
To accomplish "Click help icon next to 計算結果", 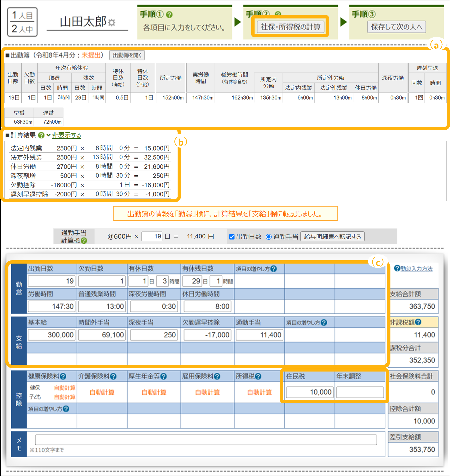I will pyautogui.click(x=41, y=135).
